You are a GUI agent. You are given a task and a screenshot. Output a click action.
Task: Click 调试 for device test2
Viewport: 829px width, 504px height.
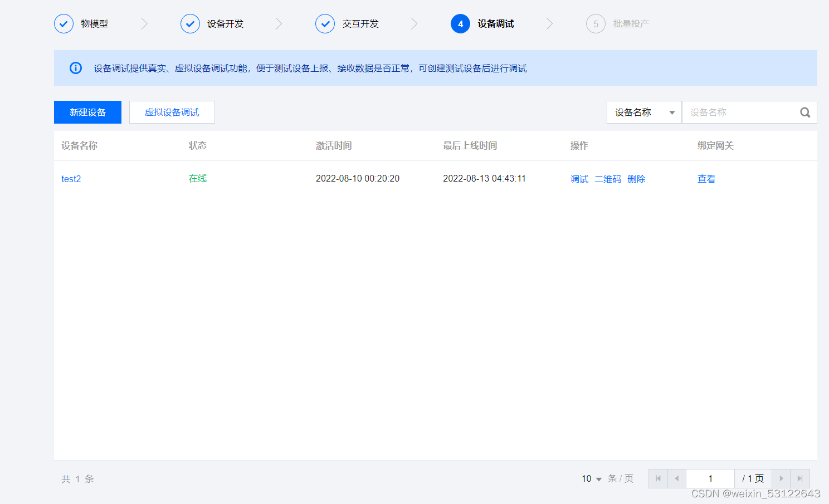pyautogui.click(x=579, y=179)
